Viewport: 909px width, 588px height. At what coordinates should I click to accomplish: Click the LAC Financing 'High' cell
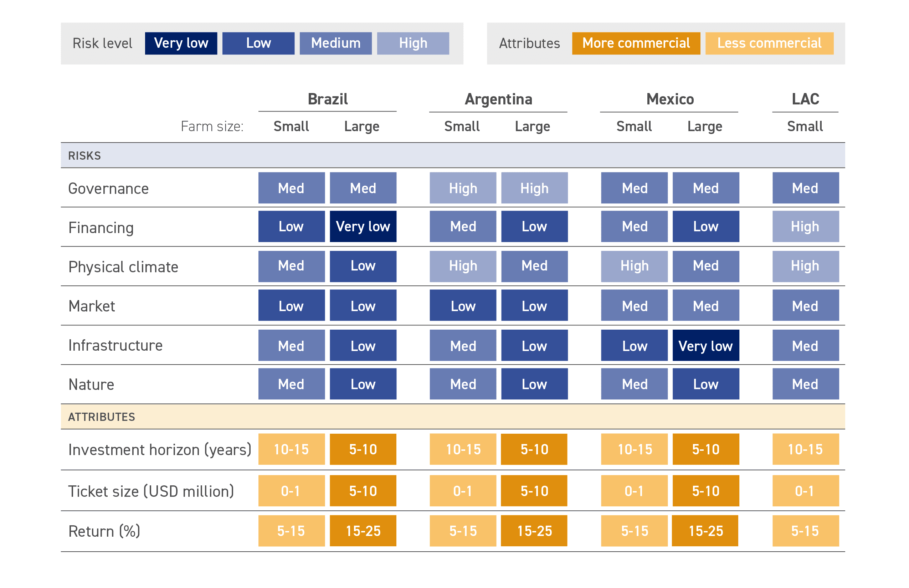tap(805, 226)
